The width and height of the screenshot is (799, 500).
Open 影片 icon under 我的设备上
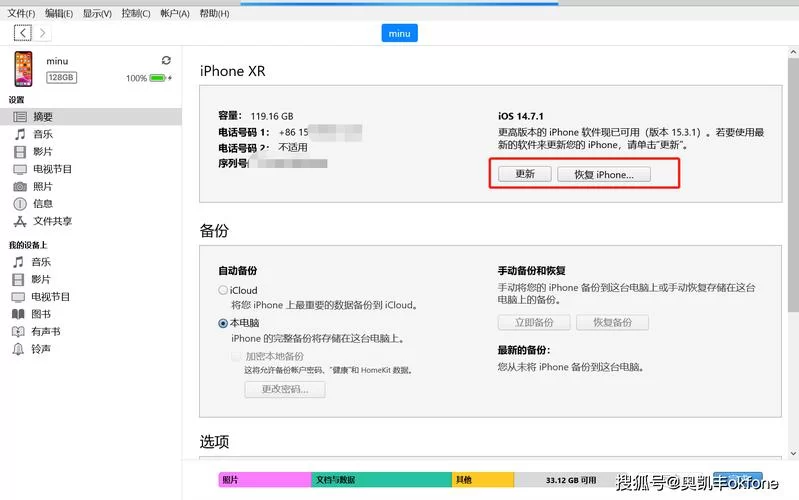[x=18, y=279]
